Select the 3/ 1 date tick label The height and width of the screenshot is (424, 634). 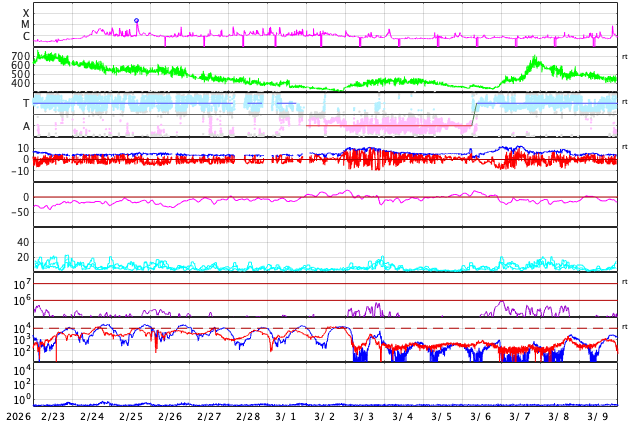point(286,416)
